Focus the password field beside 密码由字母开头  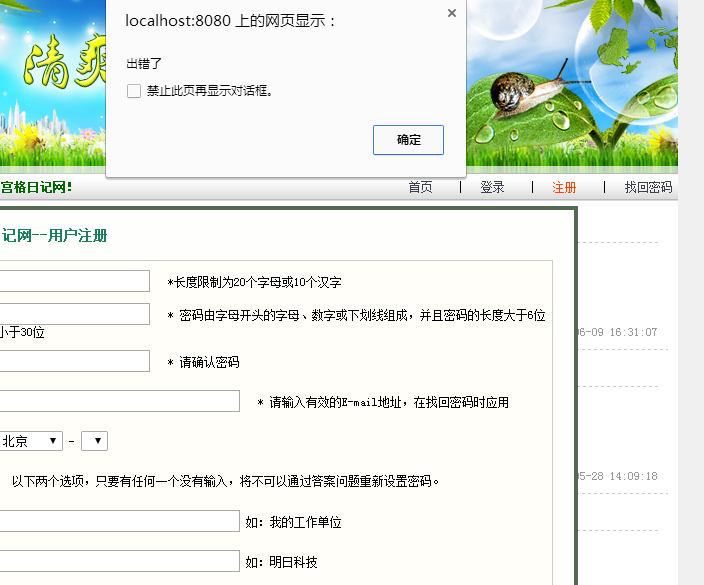[75, 314]
